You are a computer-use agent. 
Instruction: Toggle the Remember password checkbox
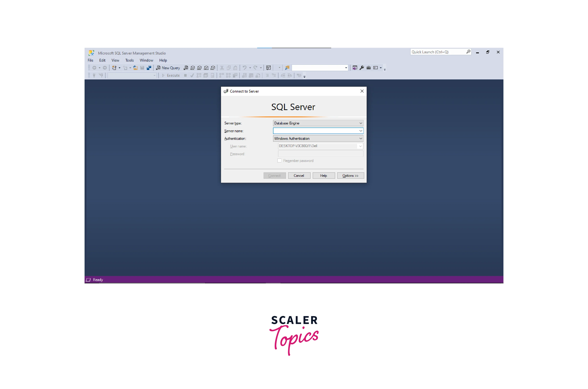click(279, 161)
